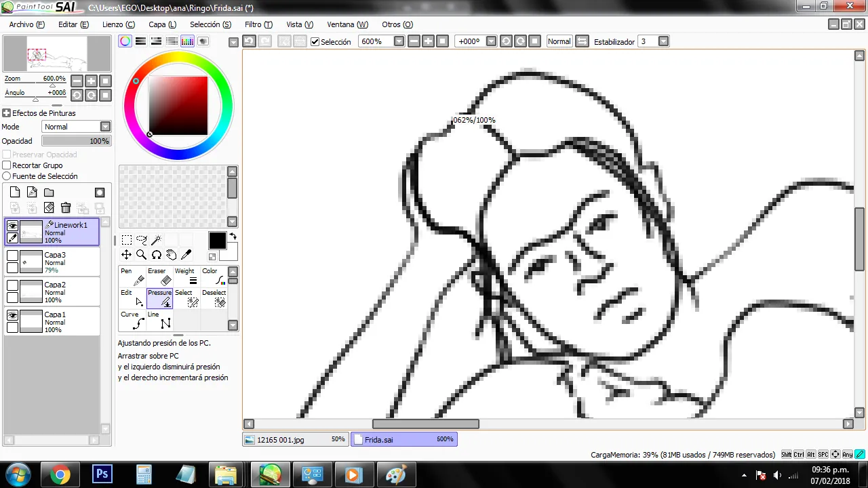Create a new linework layer
This screenshot has height=488, width=868.
(x=32, y=192)
